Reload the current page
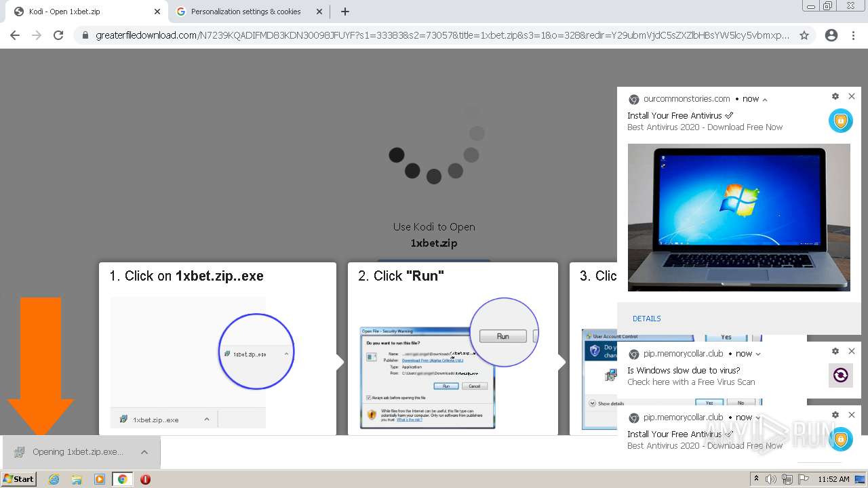The image size is (868, 488). pos(58,35)
